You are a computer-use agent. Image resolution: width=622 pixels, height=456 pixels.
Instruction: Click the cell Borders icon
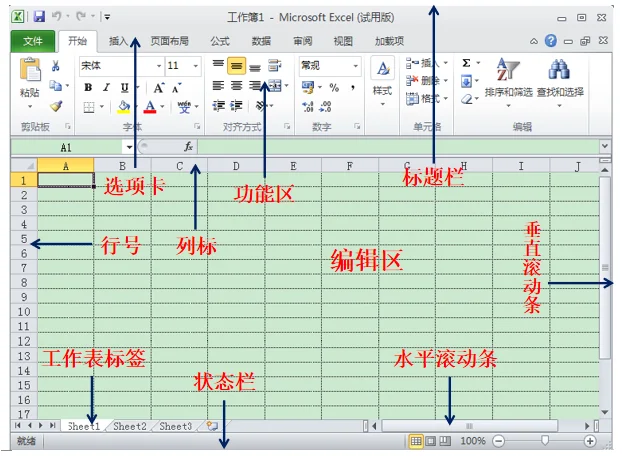(88, 107)
